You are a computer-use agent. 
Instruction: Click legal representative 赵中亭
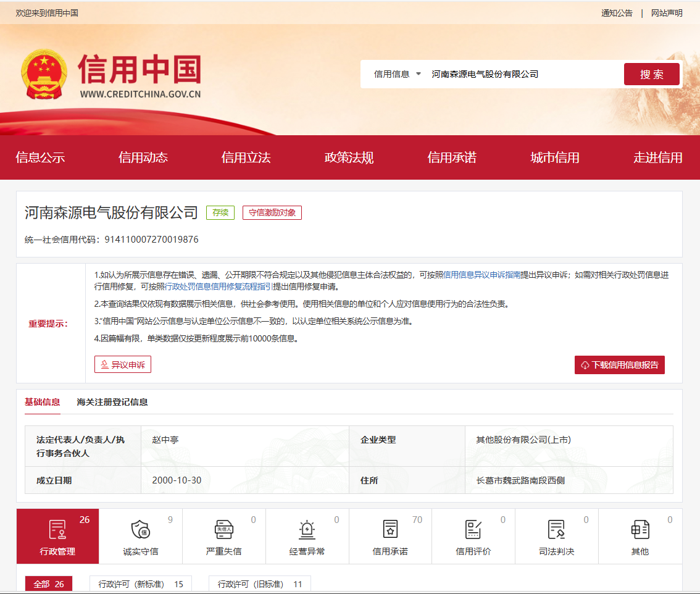(165, 440)
